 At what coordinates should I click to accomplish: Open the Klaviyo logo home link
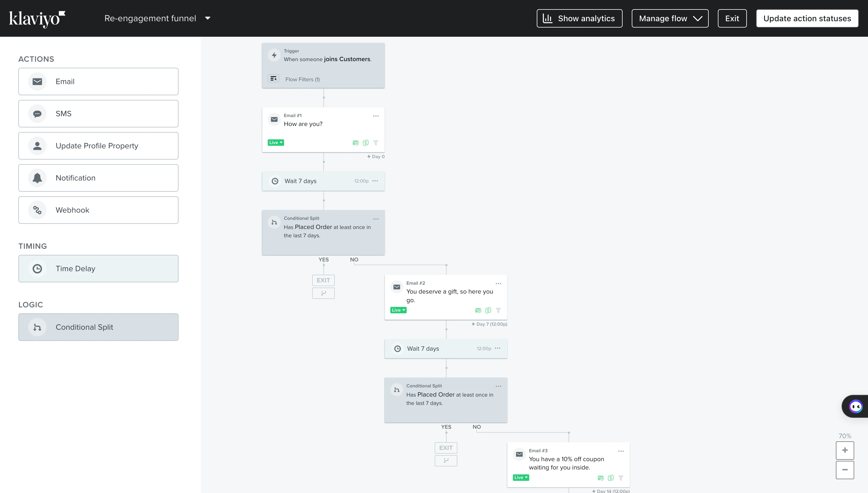click(x=37, y=19)
